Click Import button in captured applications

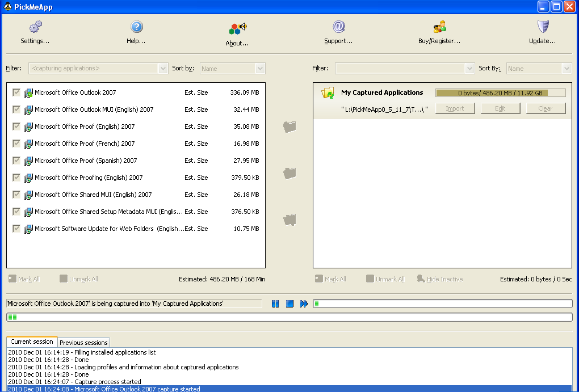click(x=455, y=108)
